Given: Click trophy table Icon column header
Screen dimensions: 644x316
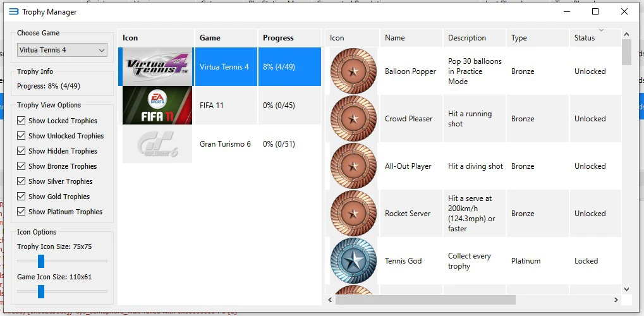Looking at the screenshot, I should click(x=353, y=38).
